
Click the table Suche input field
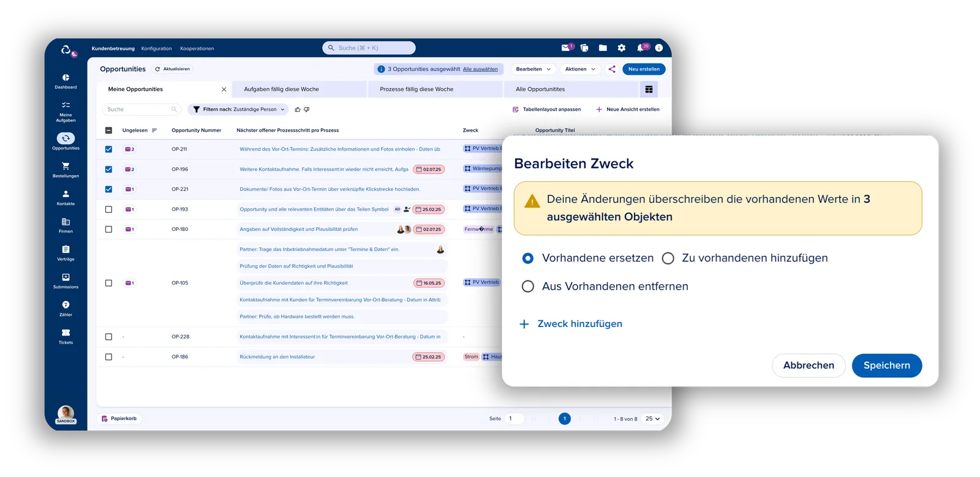[141, 110]
